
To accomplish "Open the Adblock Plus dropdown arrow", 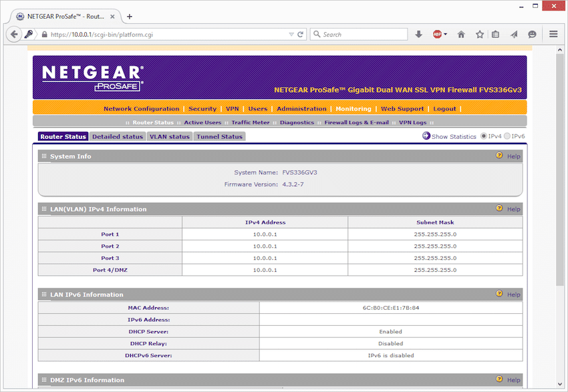I will pos(446,34).
